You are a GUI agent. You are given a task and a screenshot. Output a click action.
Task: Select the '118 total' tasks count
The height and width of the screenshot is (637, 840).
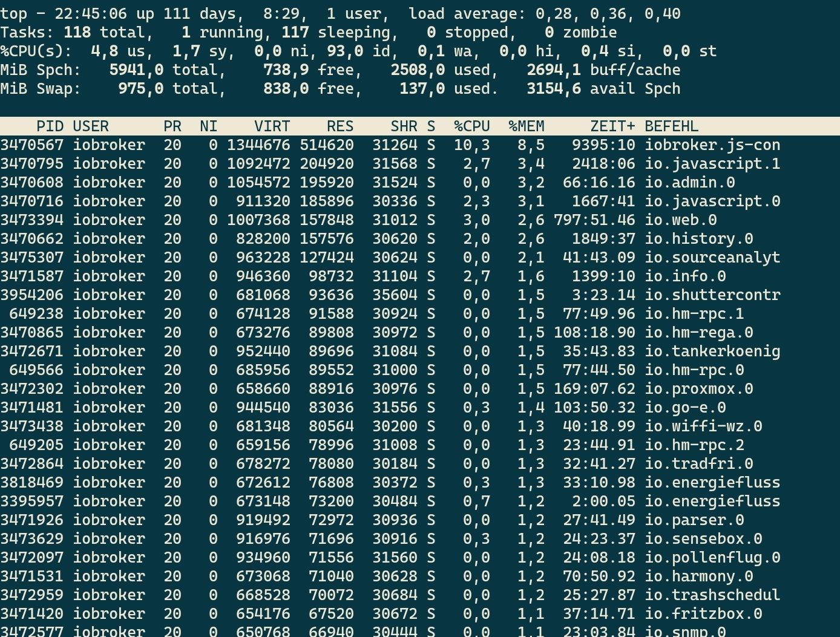pyautogui.click(x=104, y=33)
